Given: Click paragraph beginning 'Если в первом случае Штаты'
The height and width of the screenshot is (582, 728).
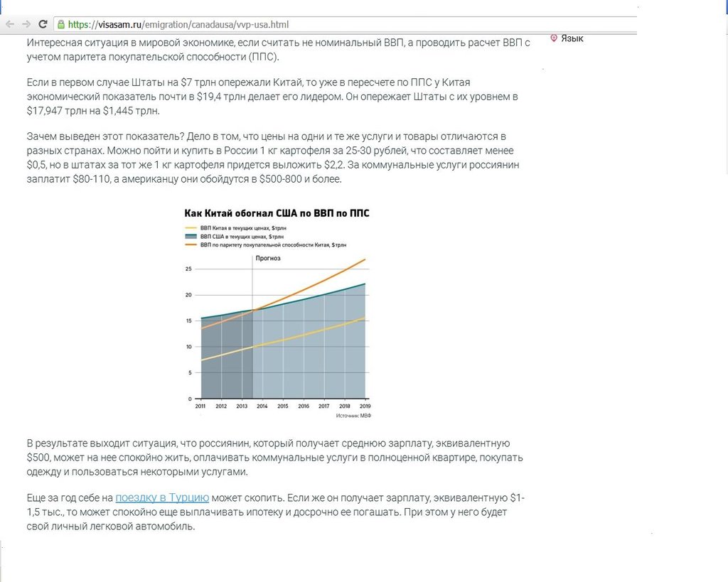Looking at the screenshot, I should pos(272,97).
